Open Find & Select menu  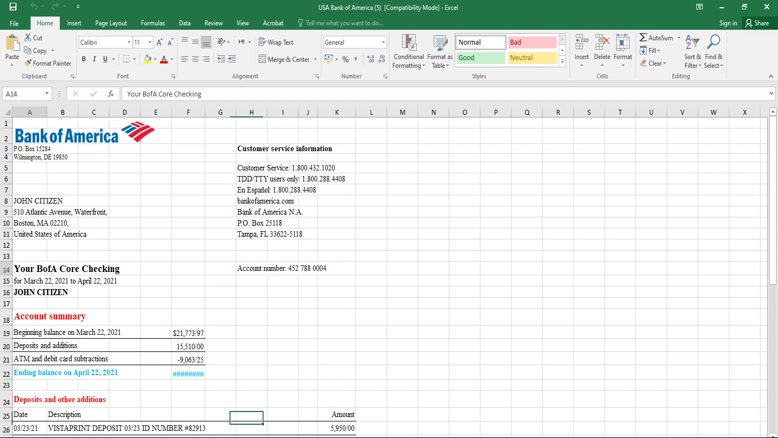pos(713,52)
